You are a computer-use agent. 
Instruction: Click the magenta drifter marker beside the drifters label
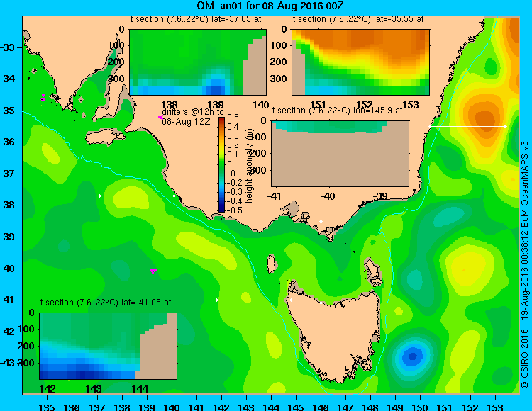pyautogui.click(x=160, y=117)
